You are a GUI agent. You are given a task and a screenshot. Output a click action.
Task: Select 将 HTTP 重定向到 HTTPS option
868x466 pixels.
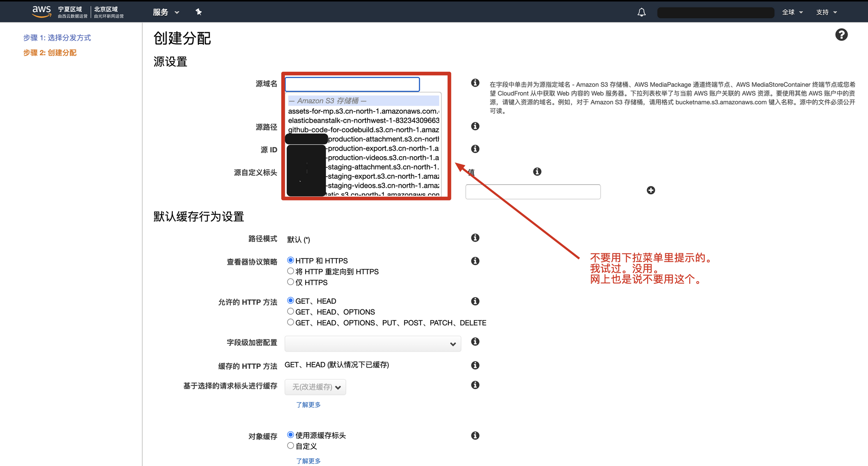291,271
